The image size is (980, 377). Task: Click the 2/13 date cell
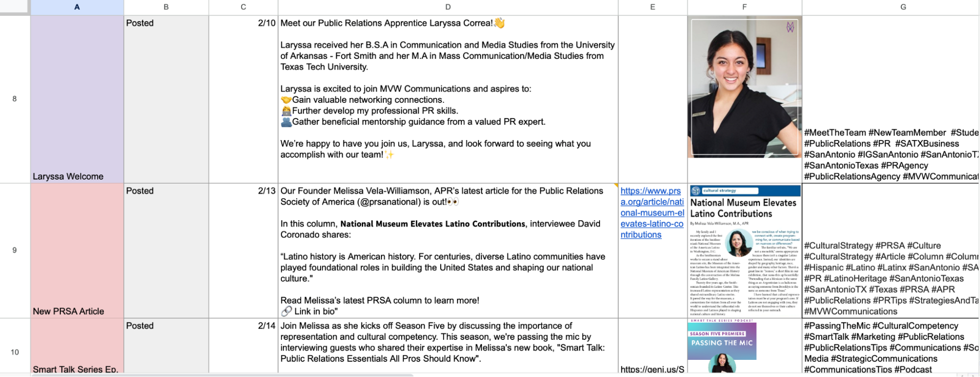pyautogui.click(x=243, y=251)
